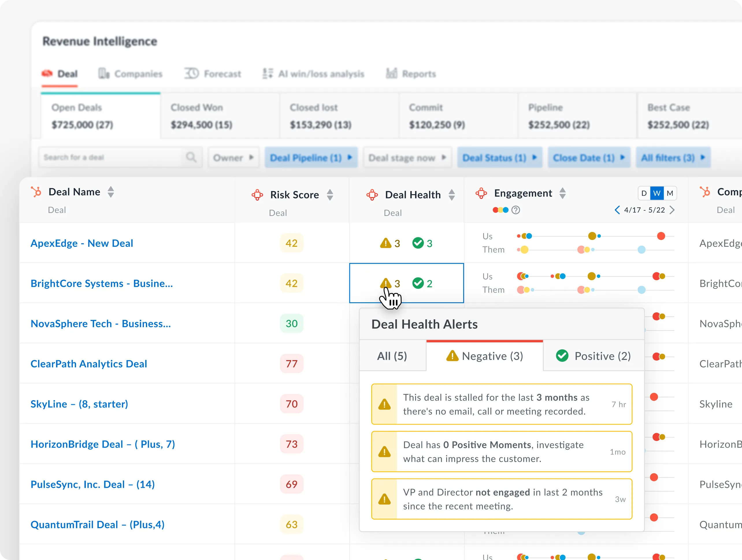This screenshot has height=560, width=742.
Task: Toggle sort on the Risk Score column
Action: (x=330, y=194)
